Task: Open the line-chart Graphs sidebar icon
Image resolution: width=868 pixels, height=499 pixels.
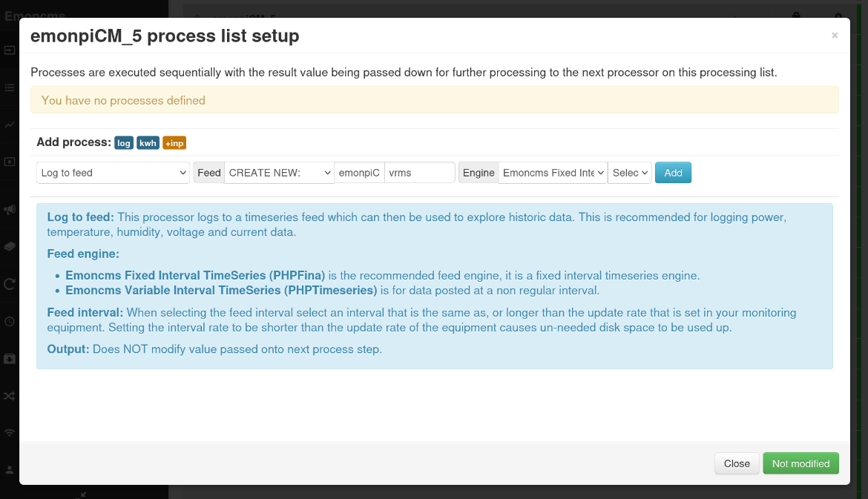Action: coord(9,125)
